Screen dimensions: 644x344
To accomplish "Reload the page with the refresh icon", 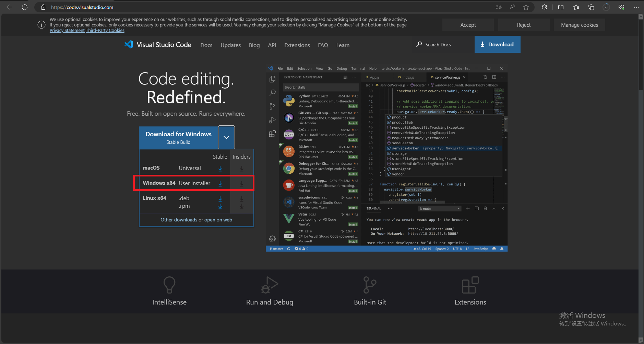I will [x=25, y=7].
